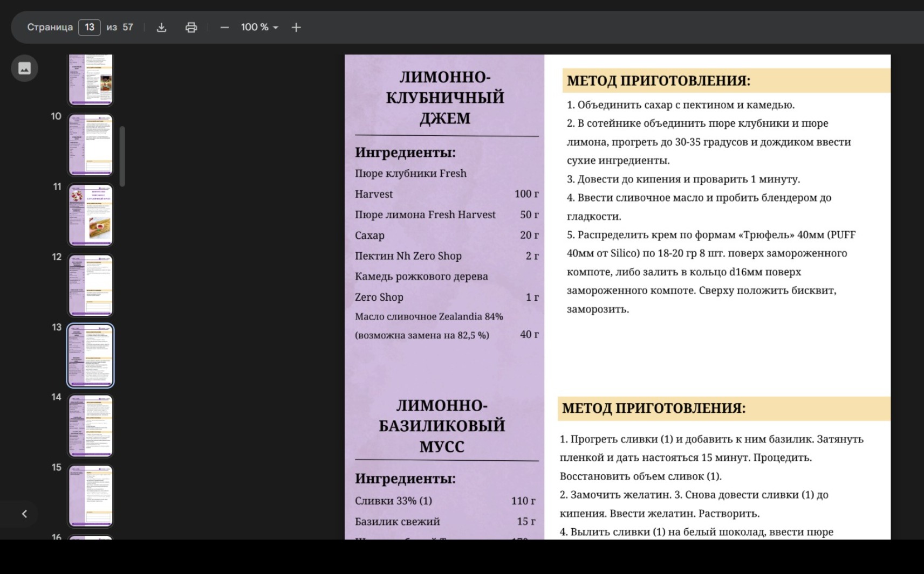Zoom out with the minus icon
The image size is (924, 574).
point(224,27)
